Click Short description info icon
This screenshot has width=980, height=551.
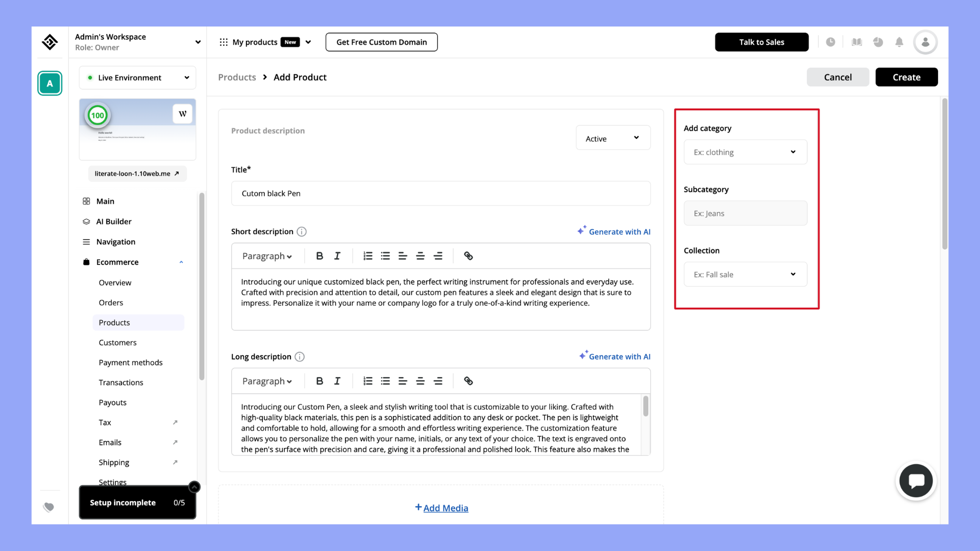click(302, 232)
